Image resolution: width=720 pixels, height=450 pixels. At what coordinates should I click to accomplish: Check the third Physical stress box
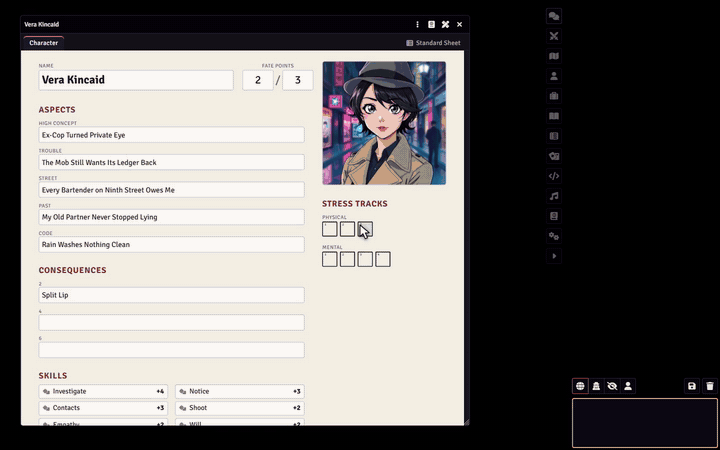point(365,229)
